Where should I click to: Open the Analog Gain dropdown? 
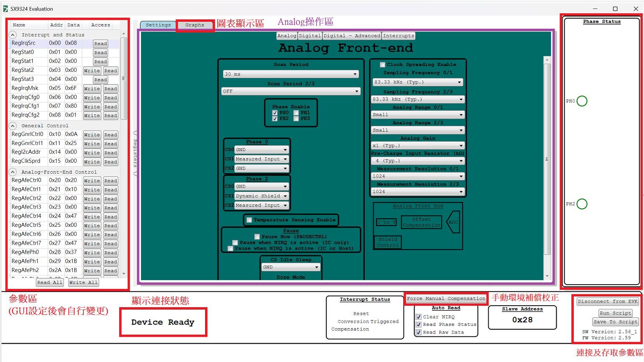pyautogui.click(x=418, y=146)
